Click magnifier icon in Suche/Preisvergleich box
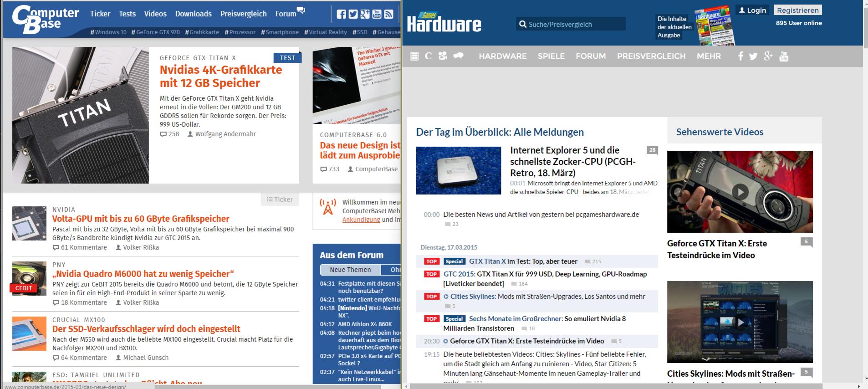Screen dimensions: 868x389 point(523,24)
